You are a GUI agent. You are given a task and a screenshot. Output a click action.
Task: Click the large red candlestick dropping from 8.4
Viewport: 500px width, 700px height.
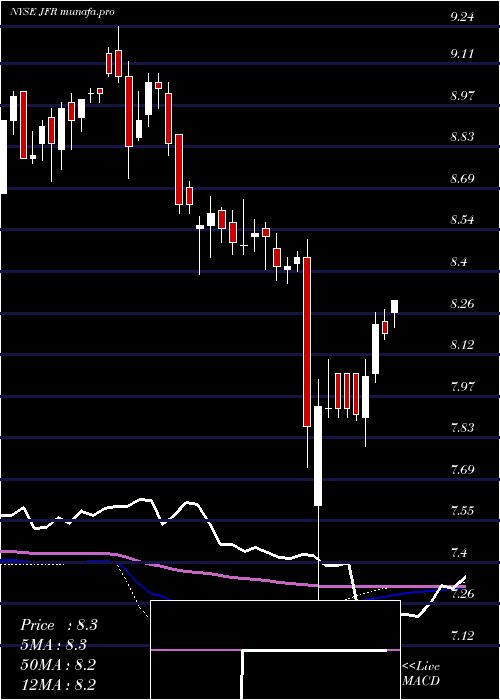[x=307, y=342]
